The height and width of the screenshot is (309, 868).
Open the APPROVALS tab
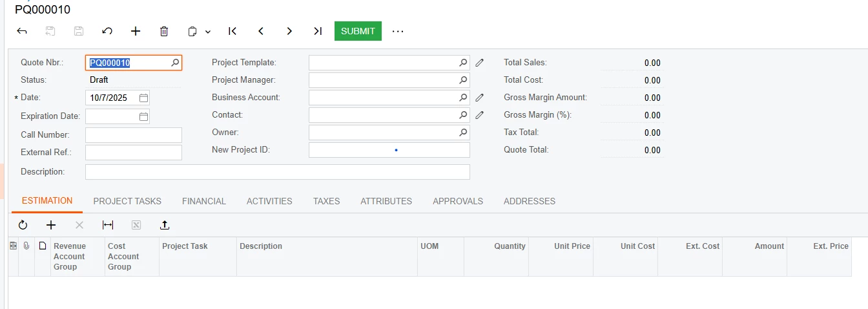[x=458, y=201]
